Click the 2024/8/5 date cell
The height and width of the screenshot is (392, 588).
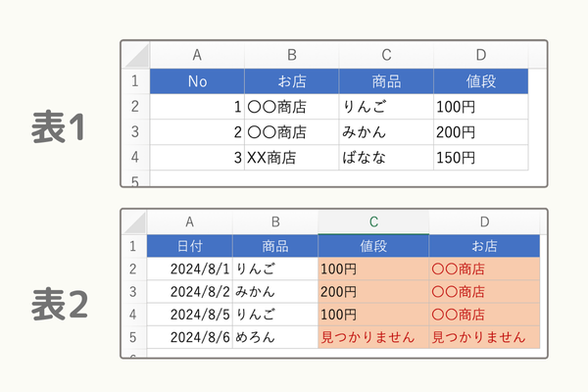point(190,315)
